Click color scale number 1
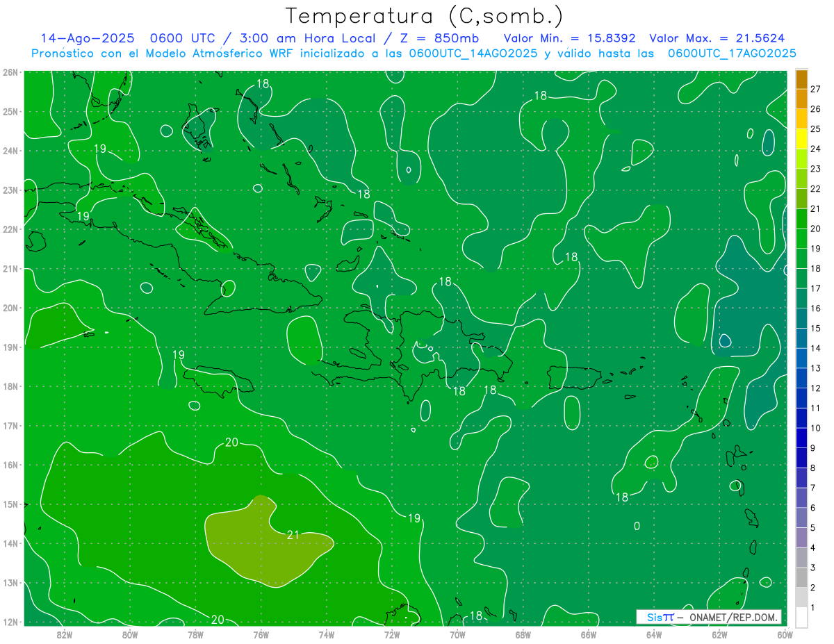The height and width of the screenshot is (644, 834). pyautogui.click(x=812, y=608)
